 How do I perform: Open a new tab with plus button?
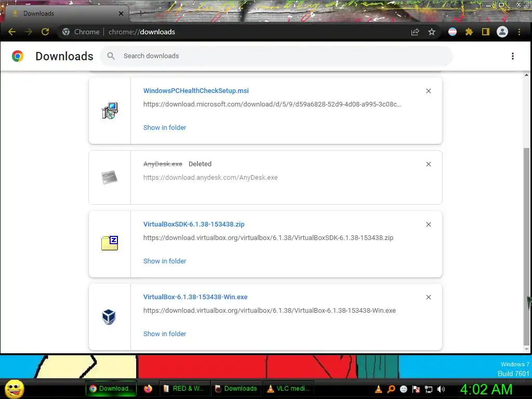pyautogui.click(x=140, y=14)
